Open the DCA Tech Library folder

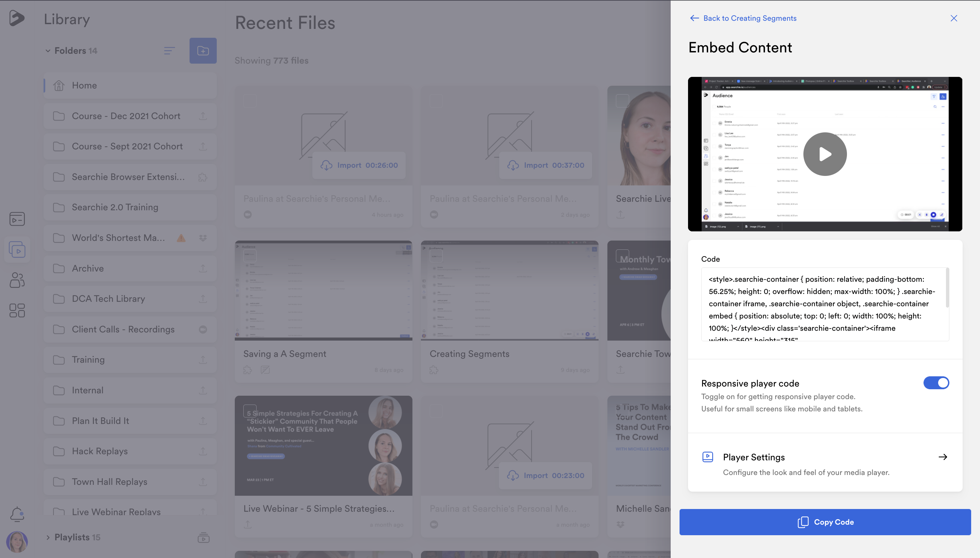(130, 299)
